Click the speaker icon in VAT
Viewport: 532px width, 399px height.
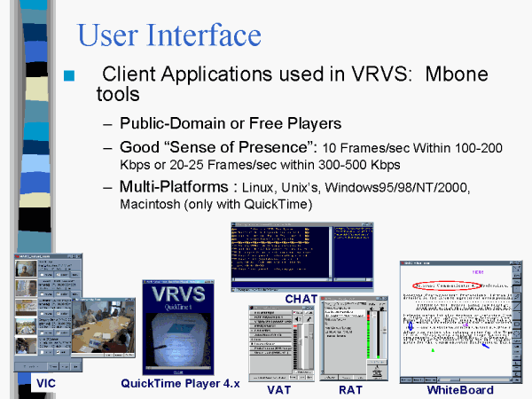(298, 319)
